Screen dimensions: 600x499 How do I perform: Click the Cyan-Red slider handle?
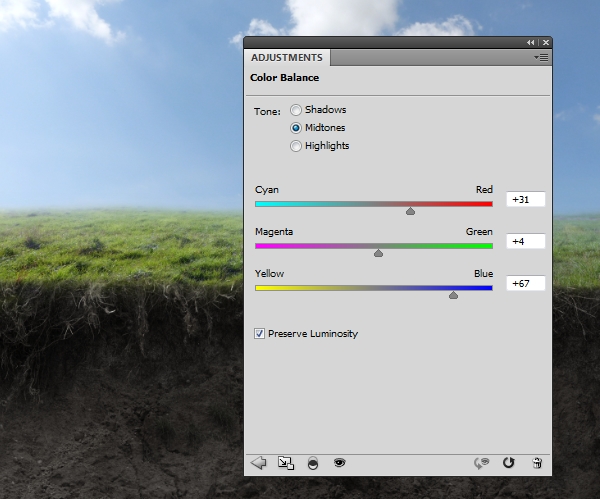tap(410, 211)
